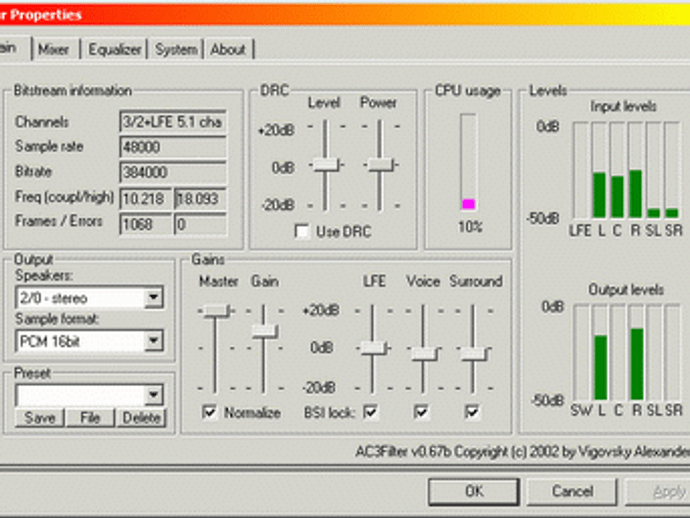The height and width of the screenshot is (518, 690).
Task: Click the AC3Filter copyright text
Action: pos(522,452)
